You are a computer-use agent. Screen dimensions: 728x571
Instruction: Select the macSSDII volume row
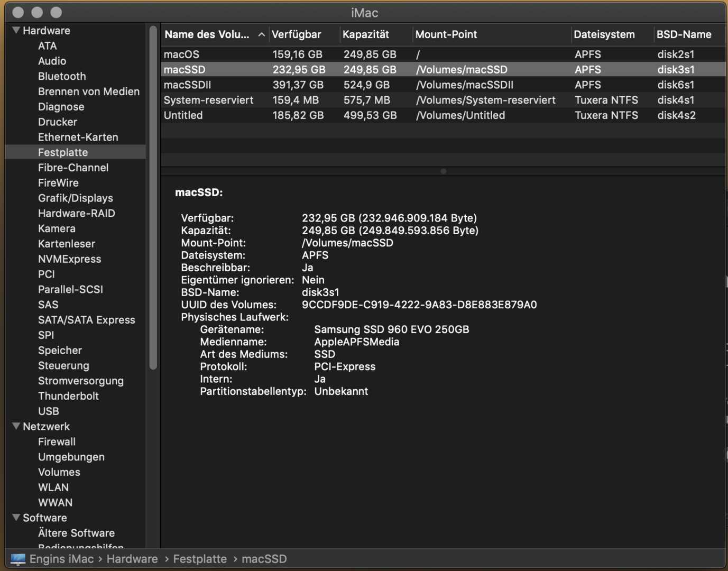pyautogui.click(x=187, y=85)
